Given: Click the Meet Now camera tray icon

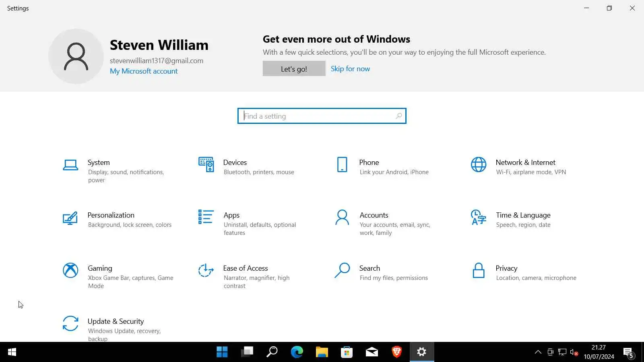Looking at the screenshot, I should [550, 352].
